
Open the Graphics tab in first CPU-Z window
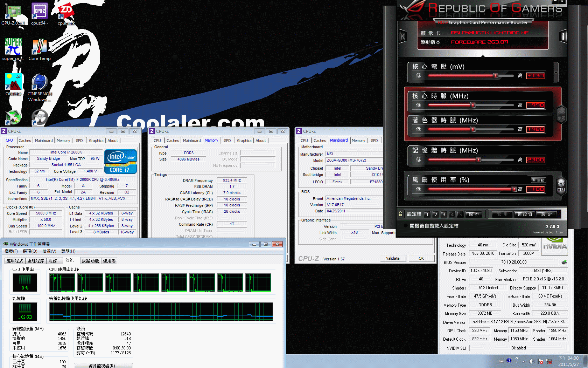tap(96, 141)
